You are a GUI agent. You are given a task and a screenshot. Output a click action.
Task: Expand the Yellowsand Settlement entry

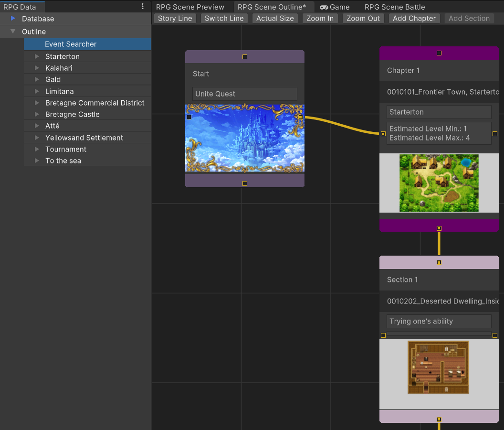pyautogui.click(x=37, y=138)
